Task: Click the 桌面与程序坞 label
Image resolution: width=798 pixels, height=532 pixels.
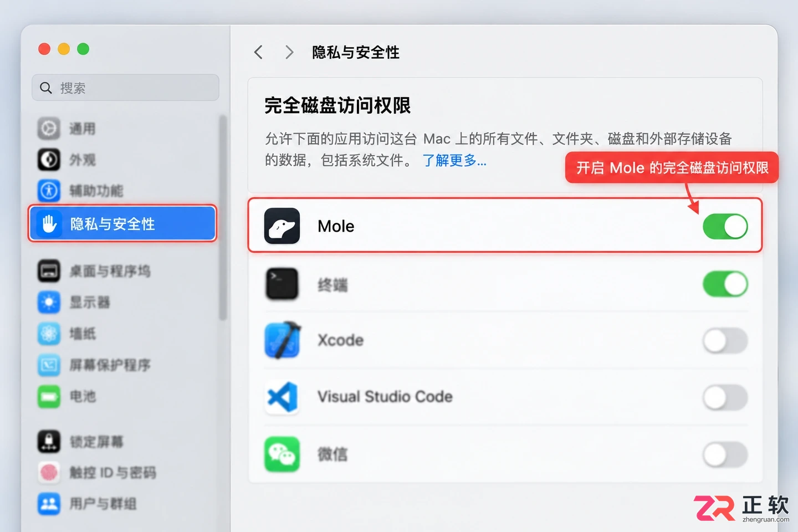Action: point(110,271)
